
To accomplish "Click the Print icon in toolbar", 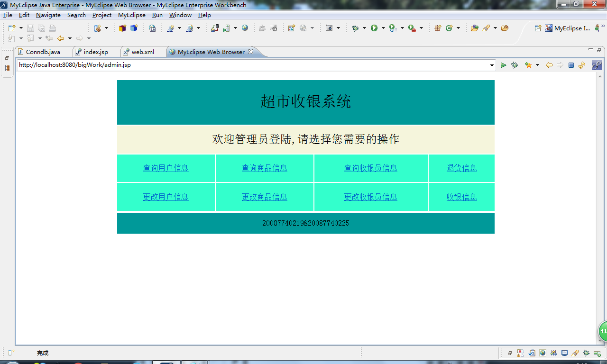I will pos(52,28).
